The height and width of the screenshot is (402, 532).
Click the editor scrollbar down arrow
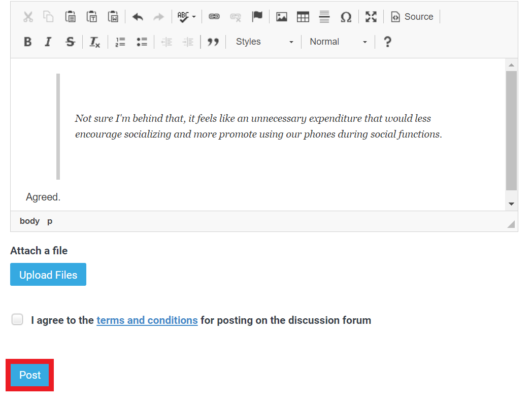pyautogui.click(x=511, y=204)
